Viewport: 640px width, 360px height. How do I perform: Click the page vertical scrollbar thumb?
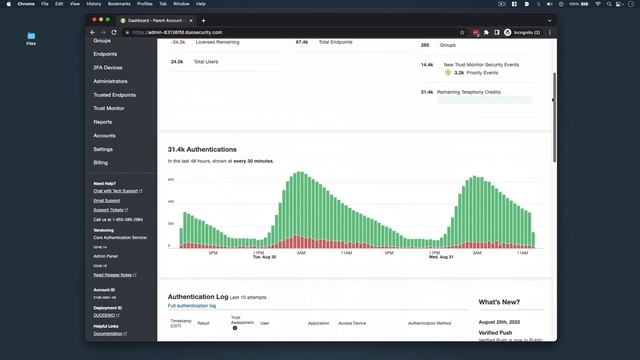(554, 117)
